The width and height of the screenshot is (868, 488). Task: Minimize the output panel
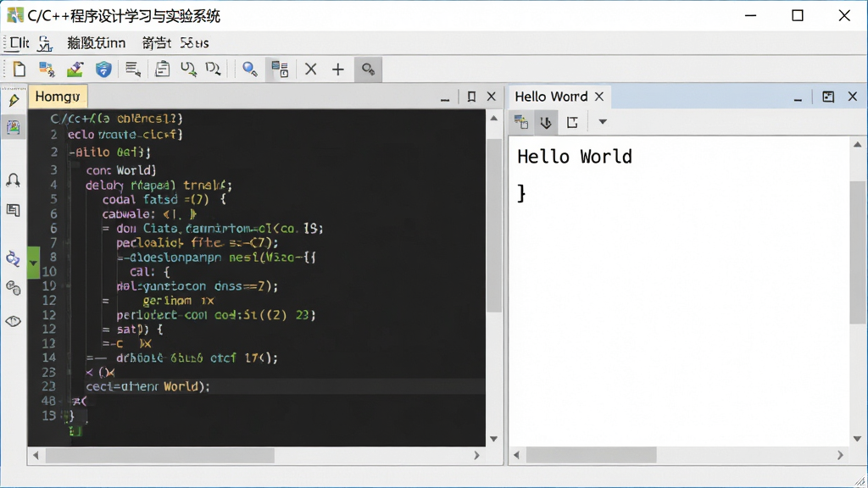[x=798, y=98]
